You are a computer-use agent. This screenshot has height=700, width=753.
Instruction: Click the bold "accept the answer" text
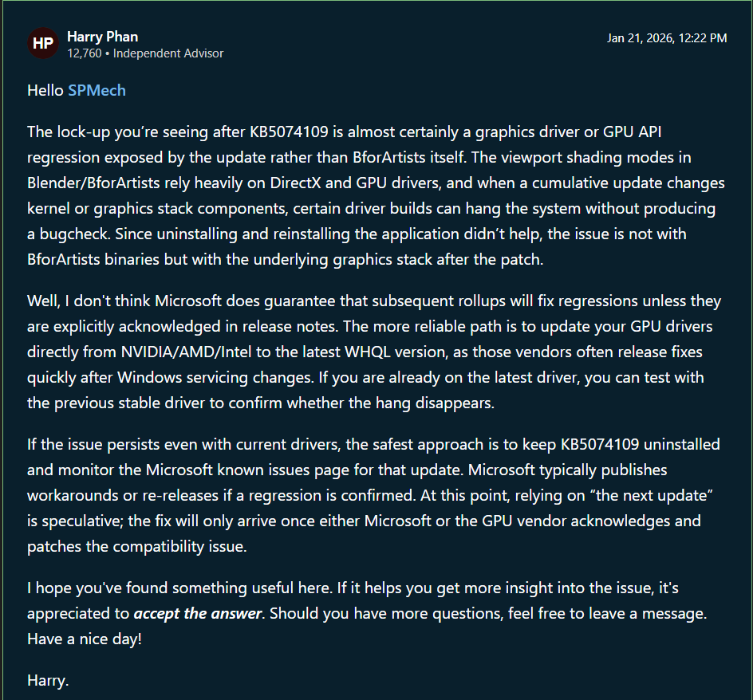coord(198,613)
